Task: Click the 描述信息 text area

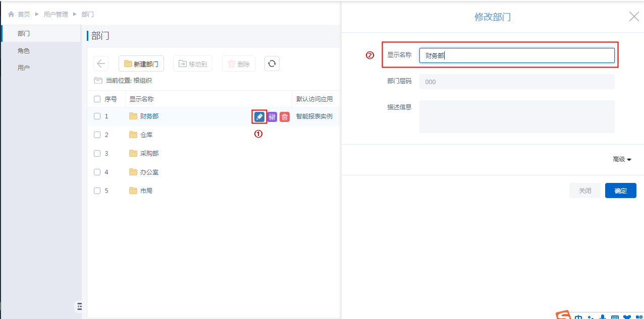Action: (516, 116)
